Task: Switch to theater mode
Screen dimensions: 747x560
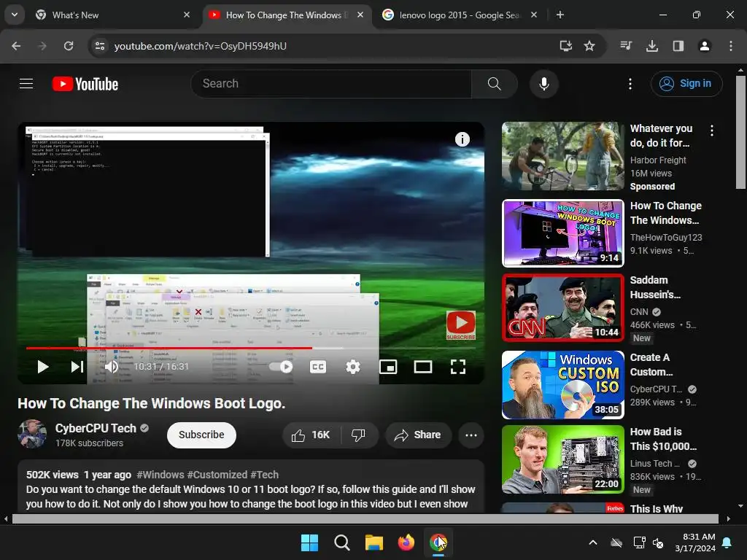Action: point(423,367)
